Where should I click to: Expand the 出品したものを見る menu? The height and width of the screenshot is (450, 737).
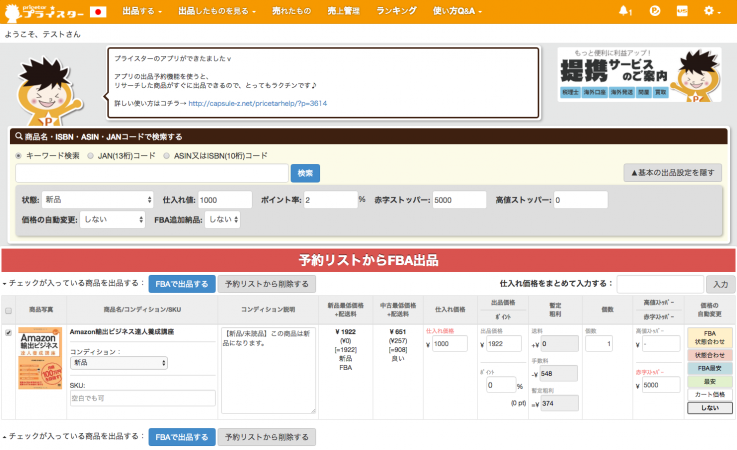[x=217, y=11]
